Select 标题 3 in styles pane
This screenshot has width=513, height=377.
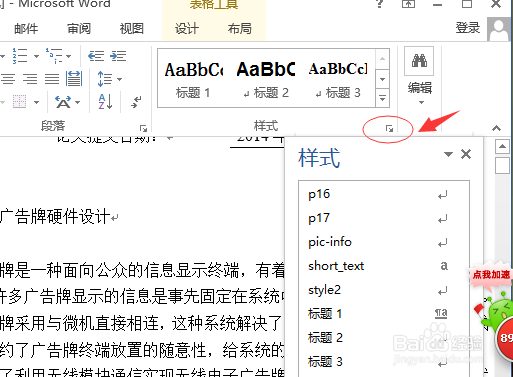[x=384, y=362]
